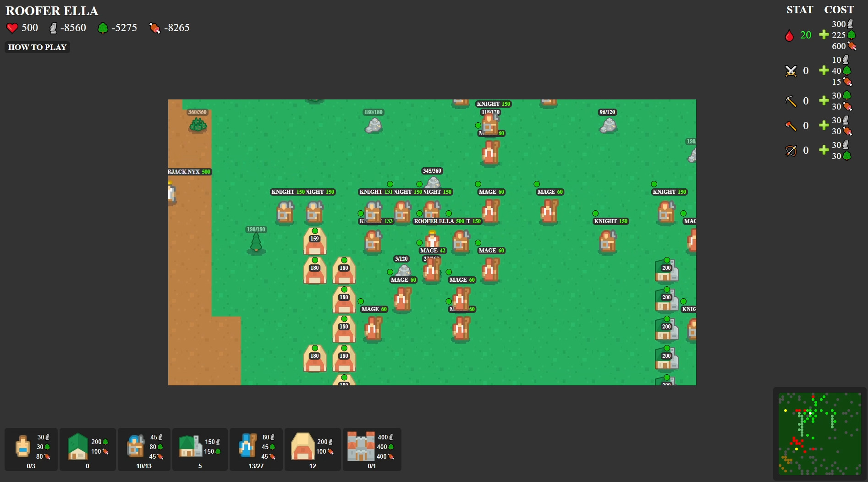Upgrade bow stat with the green plus
This screenshot has height=482, width=868.
[824, 150]
